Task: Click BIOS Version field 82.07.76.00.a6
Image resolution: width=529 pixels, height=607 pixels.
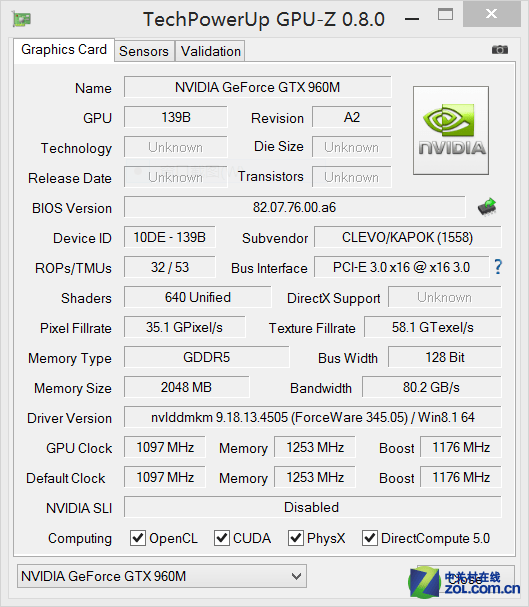Action: pos(294,207)
